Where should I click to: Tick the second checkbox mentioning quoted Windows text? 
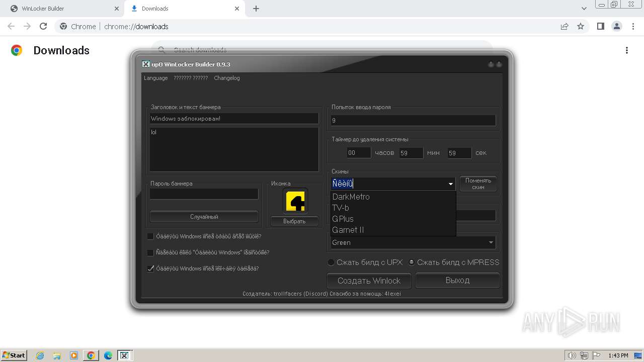pos(150,252)
